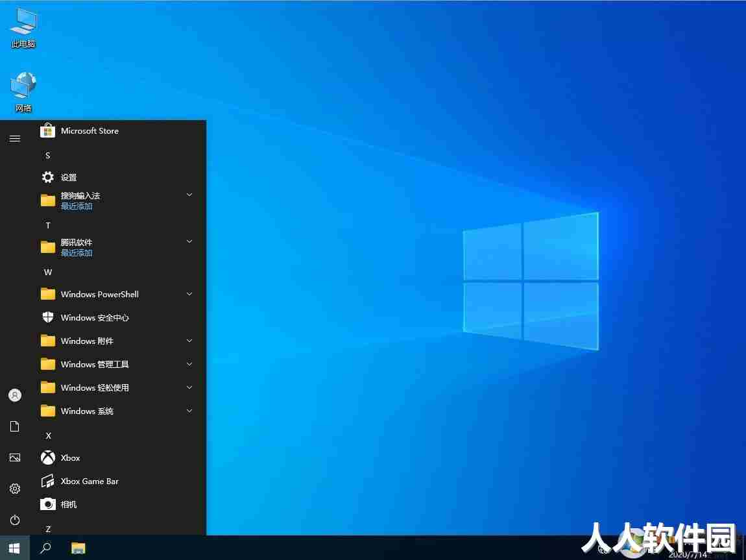
Task: Click the 'Windows 系统' label
Action: click(x=87, y=411)
